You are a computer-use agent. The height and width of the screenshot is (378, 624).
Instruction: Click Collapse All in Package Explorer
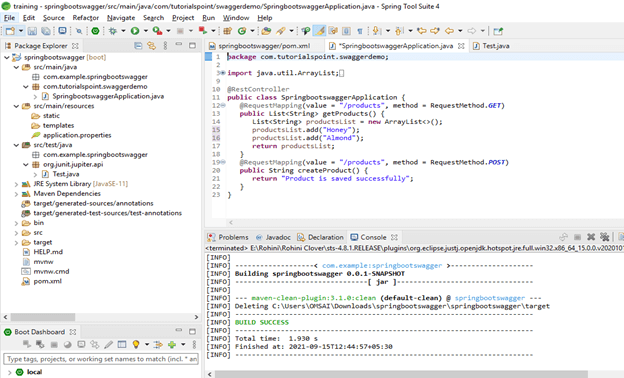[138, 46]
